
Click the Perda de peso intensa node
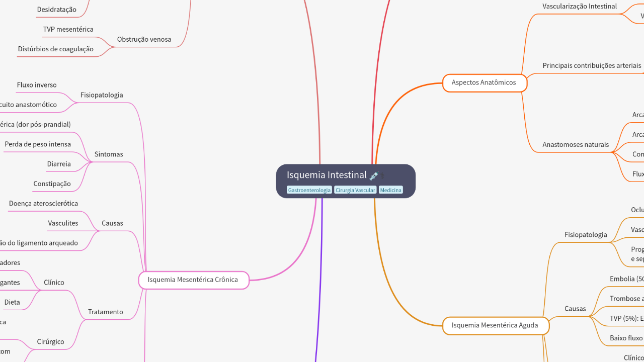pos(38,144)
